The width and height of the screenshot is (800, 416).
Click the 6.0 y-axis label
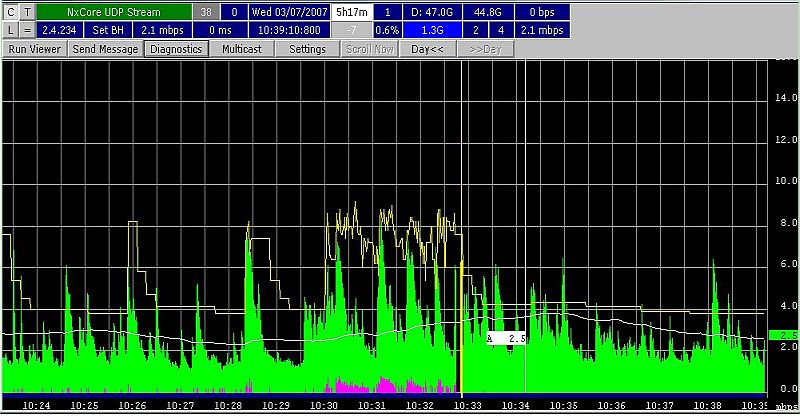point(789,264)
